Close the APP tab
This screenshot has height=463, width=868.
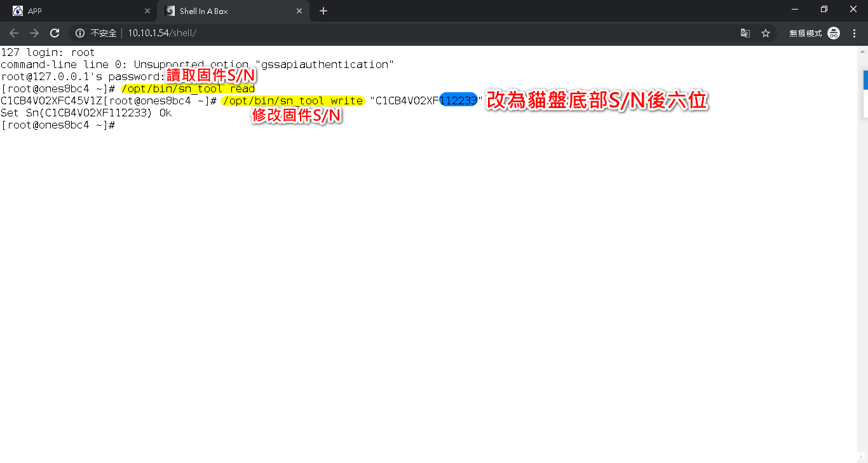pyautogui.click(x=147, y=11)
